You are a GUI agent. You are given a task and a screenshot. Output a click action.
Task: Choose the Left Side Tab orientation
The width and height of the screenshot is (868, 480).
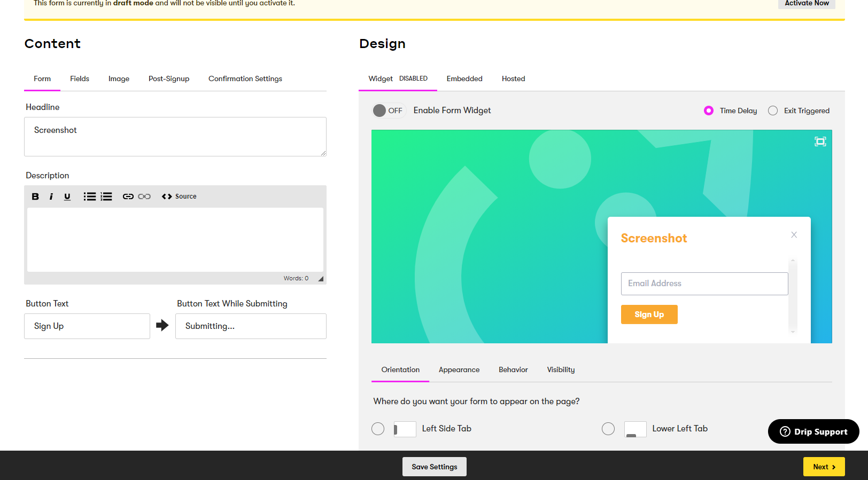tap(378, 429)
